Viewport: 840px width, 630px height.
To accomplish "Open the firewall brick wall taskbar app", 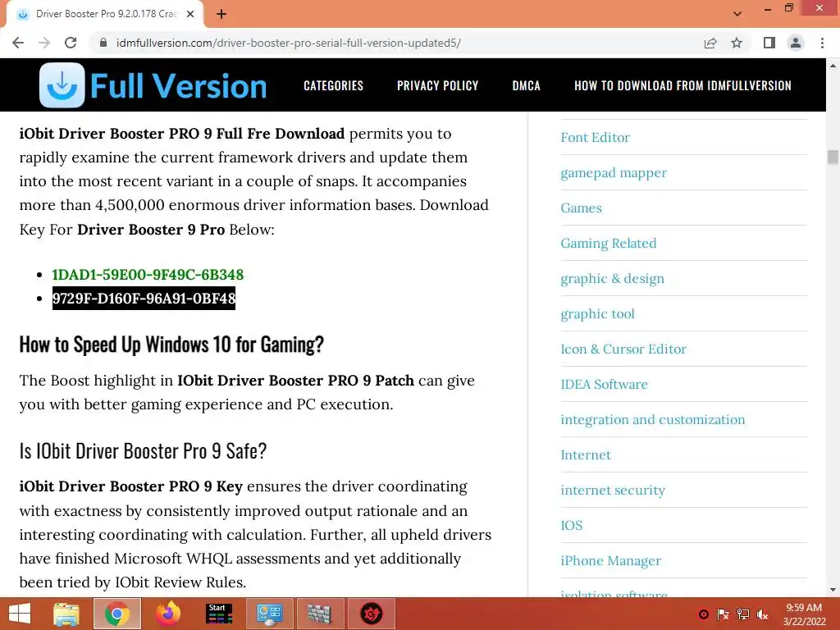I will 320,614.
